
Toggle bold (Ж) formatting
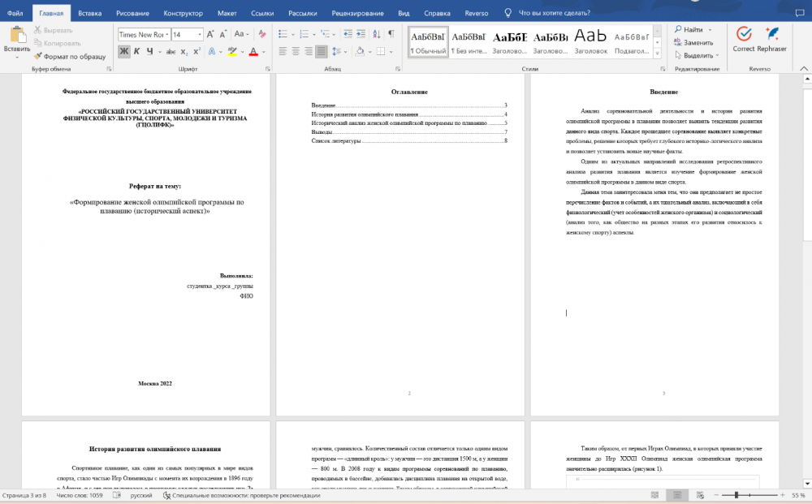point(123,51)
